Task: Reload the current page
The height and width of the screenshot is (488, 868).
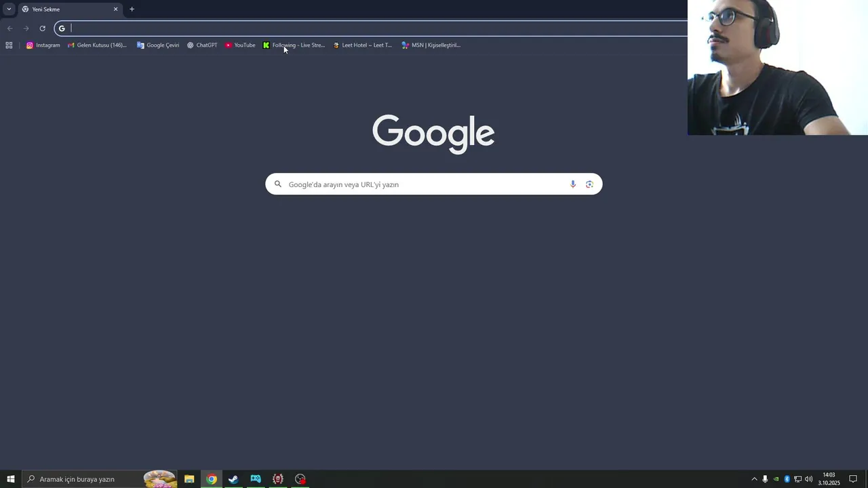Action: point(42,28)
